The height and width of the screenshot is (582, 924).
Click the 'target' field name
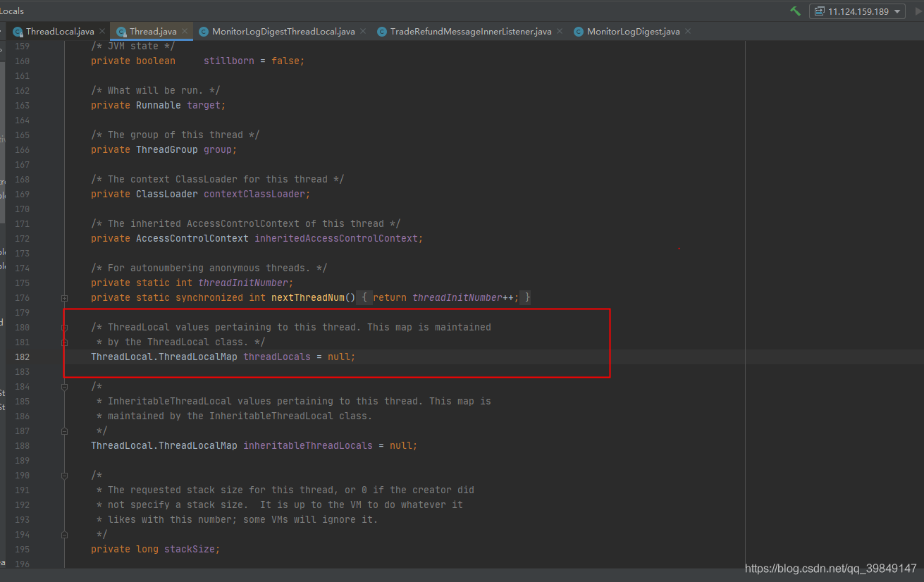pyautogui.click(x=204, y=105)
